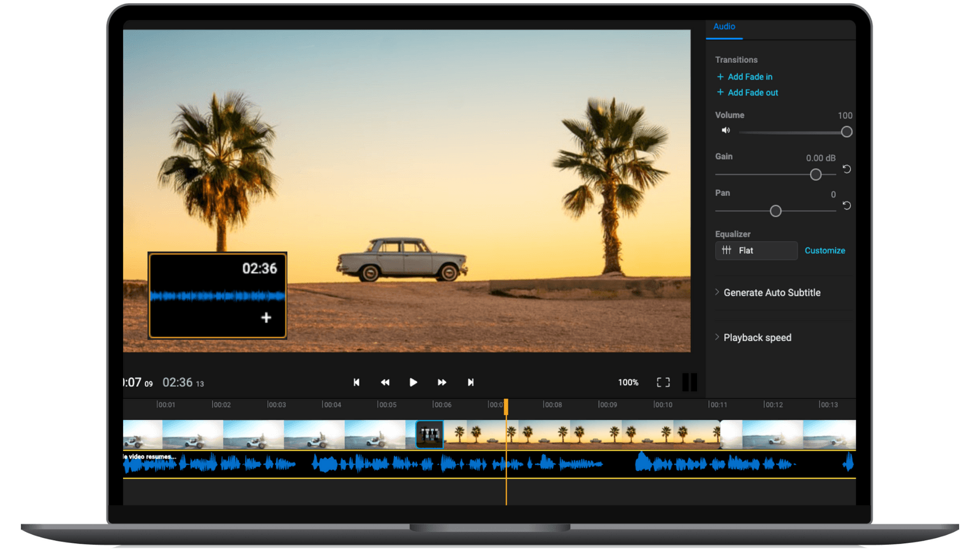Click the plus on the audio waveform overlay
The image size is (980, 551).
[266, 318]
